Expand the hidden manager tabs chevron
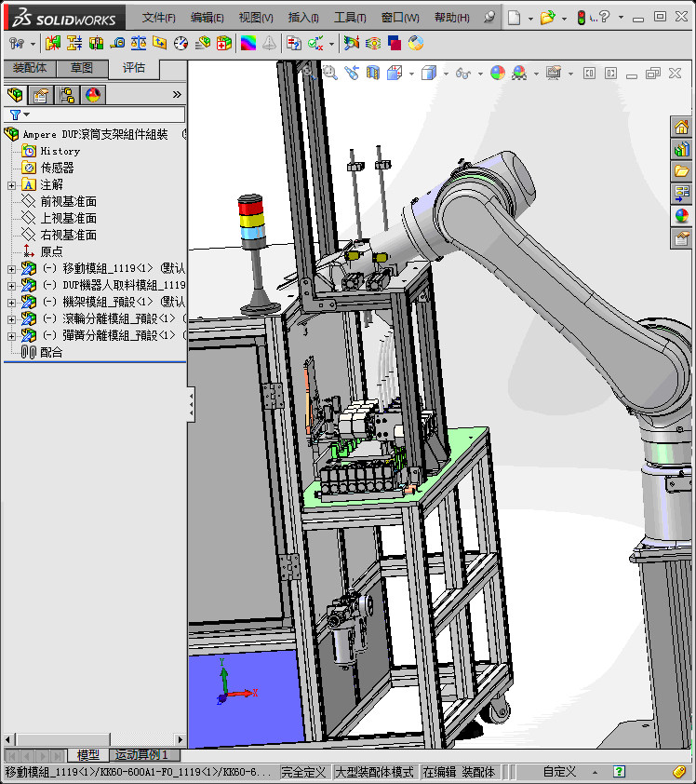 click(x=177, y=94)
